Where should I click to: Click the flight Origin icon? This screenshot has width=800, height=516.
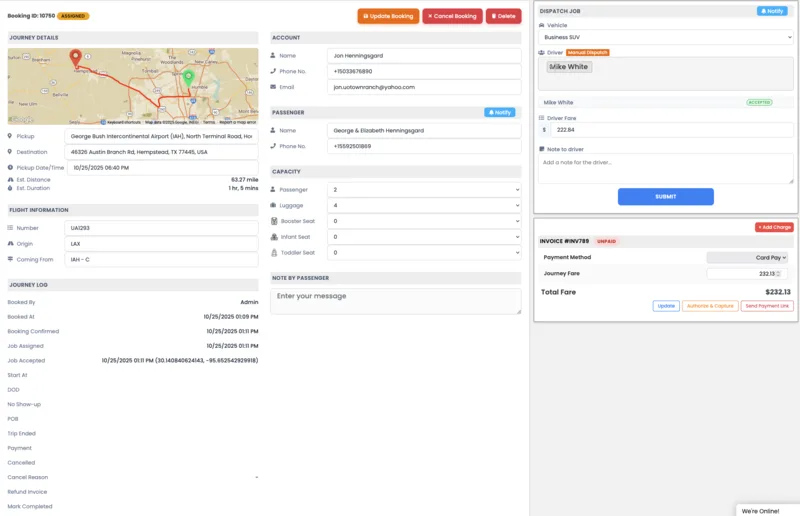pos(10,243)
